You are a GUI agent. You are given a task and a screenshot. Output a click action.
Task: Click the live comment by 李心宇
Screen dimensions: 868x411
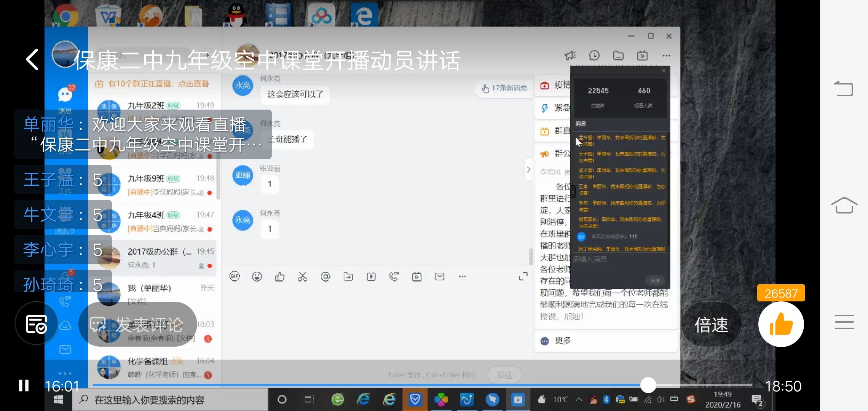click(63, 250)
